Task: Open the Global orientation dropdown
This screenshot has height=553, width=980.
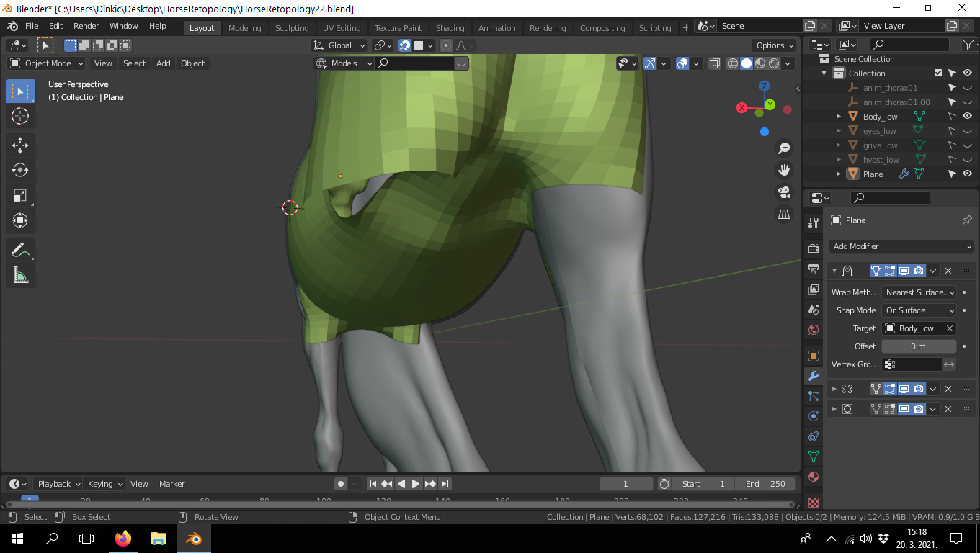Action: coord(339,45)
